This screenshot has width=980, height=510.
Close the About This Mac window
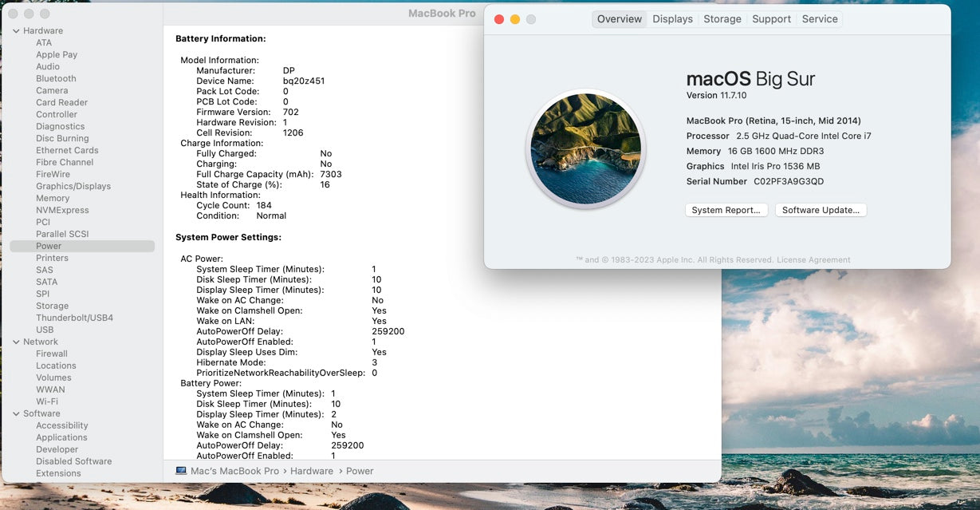pyautogui.click(x=499, y=19)
